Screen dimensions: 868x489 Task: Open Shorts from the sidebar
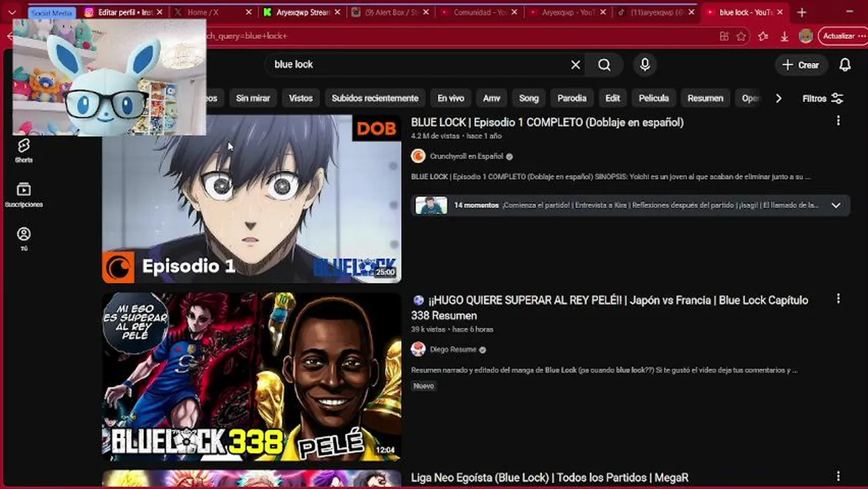point(24,151)
